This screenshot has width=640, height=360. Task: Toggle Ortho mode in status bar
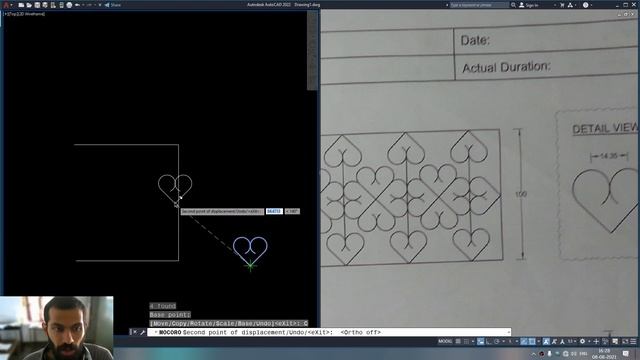[x=489, y=341]
